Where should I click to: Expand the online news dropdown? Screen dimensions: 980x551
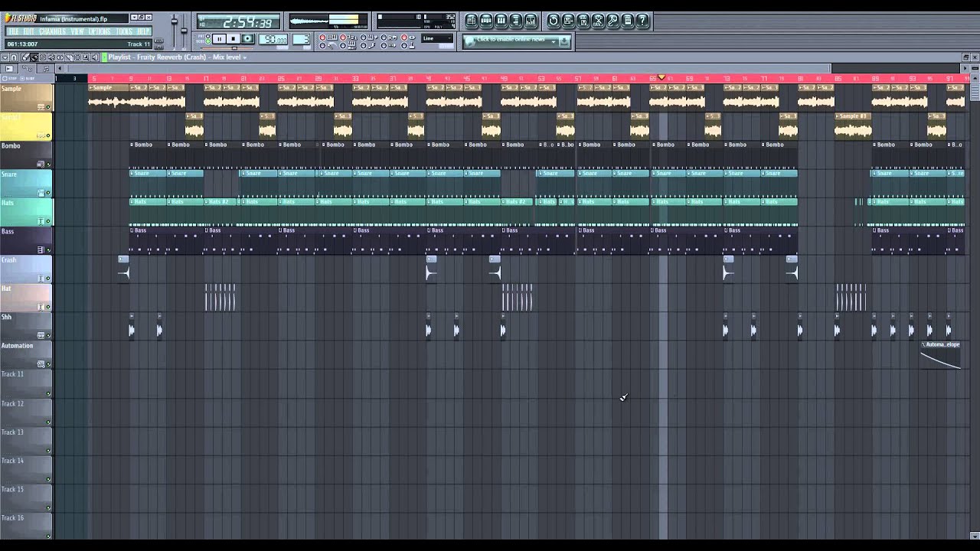[553, 42]
